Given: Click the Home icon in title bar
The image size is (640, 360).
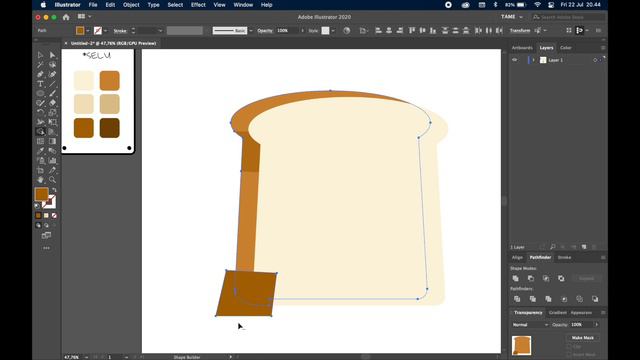Looking at the screenshot, I should 66,17.
